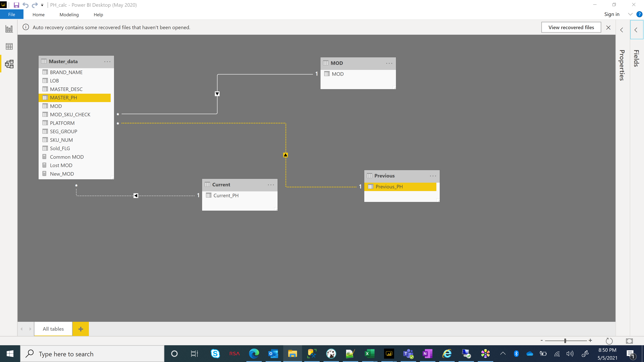Viewport: 644px width, 362px height.
Task: Click the Fit to screen icon
Action: coord(629,341)
